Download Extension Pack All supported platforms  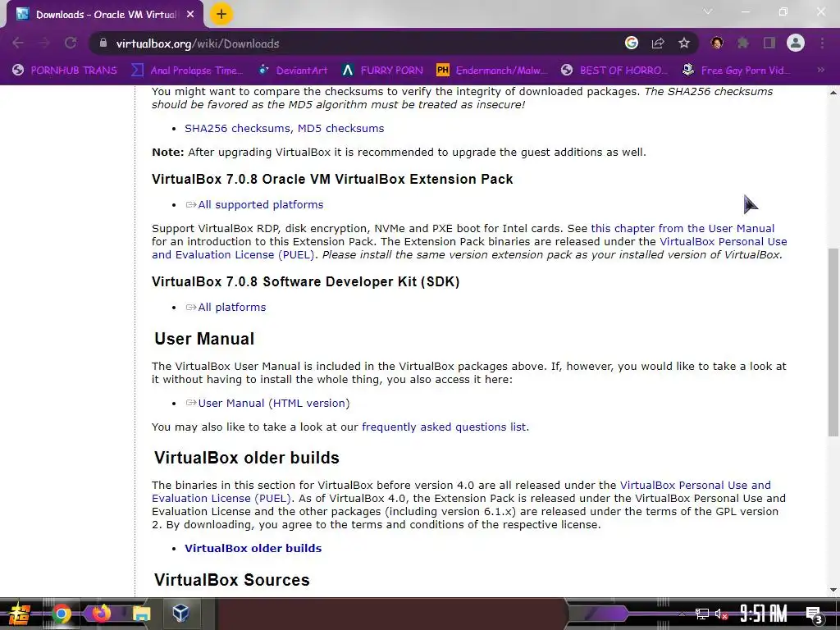[254, 204]
